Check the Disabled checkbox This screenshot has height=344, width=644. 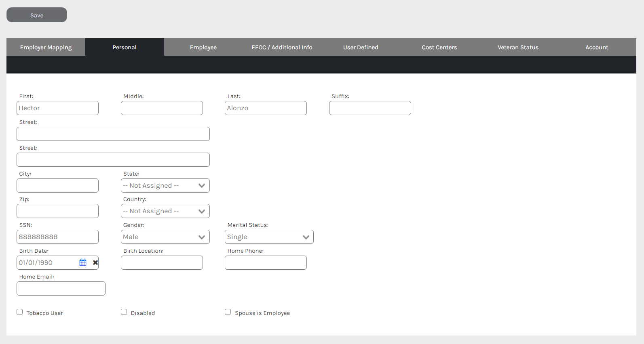tap(124, 312)
